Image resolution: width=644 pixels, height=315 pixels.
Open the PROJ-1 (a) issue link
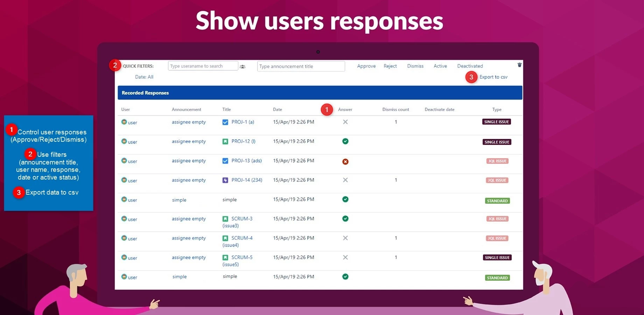pos(243,122)
